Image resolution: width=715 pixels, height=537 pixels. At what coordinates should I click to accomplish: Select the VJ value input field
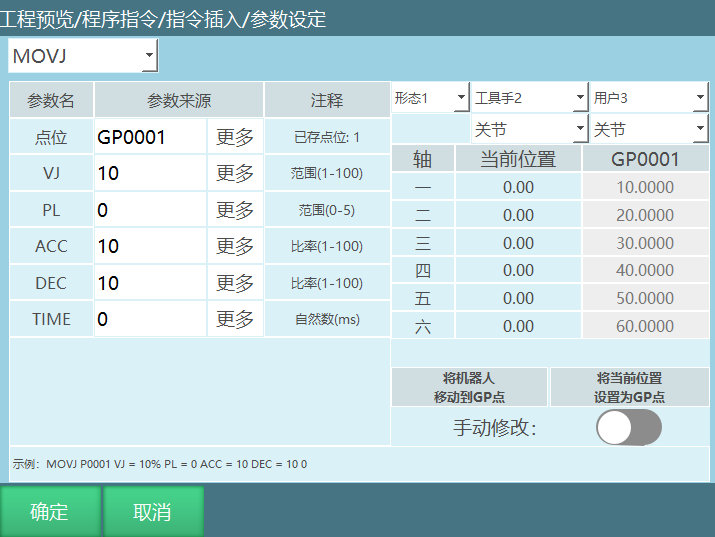150,173
